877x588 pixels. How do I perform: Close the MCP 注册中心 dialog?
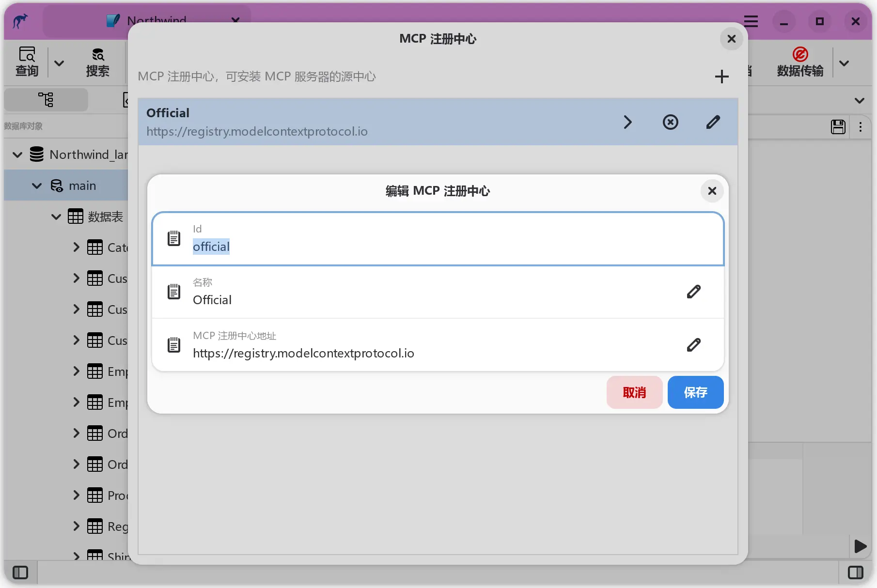coord(731,39)
